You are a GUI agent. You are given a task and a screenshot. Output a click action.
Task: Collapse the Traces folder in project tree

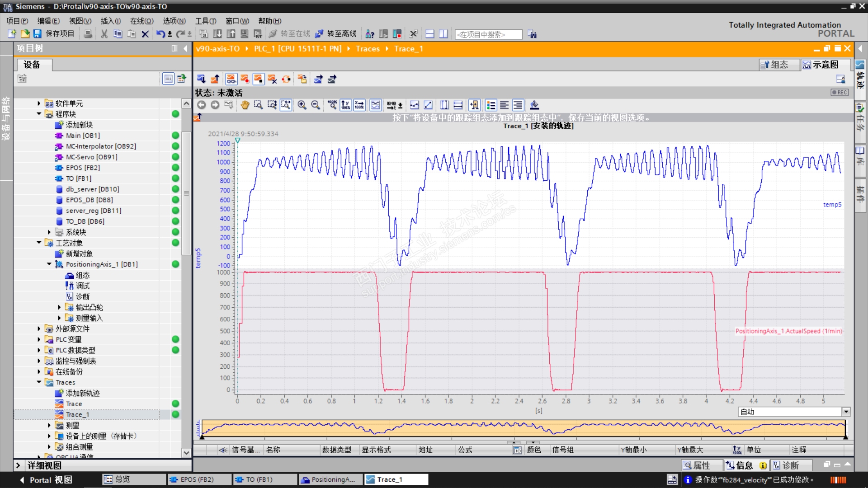pyautogui.click(x=39, y=382)
